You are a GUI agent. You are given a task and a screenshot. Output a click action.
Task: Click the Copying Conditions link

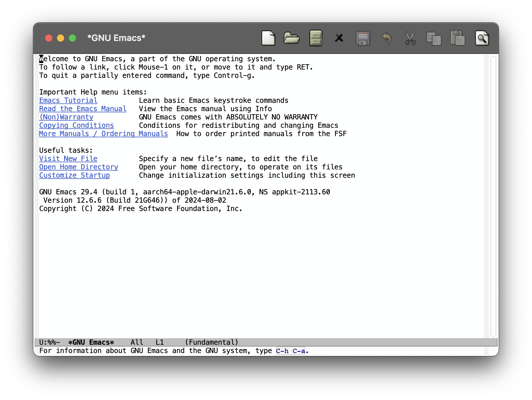click(x=77, y=125)
